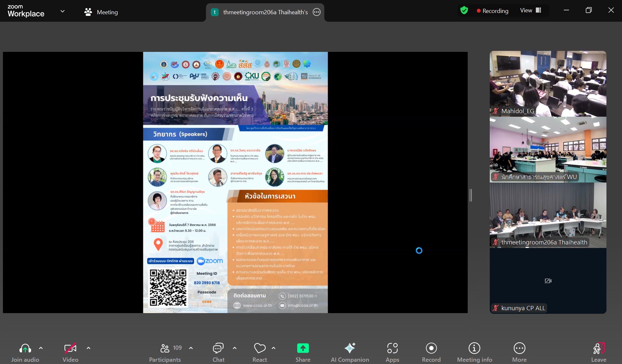Show Meeting info details
This screenshot has width=622, height=364.
coord(474,352)
